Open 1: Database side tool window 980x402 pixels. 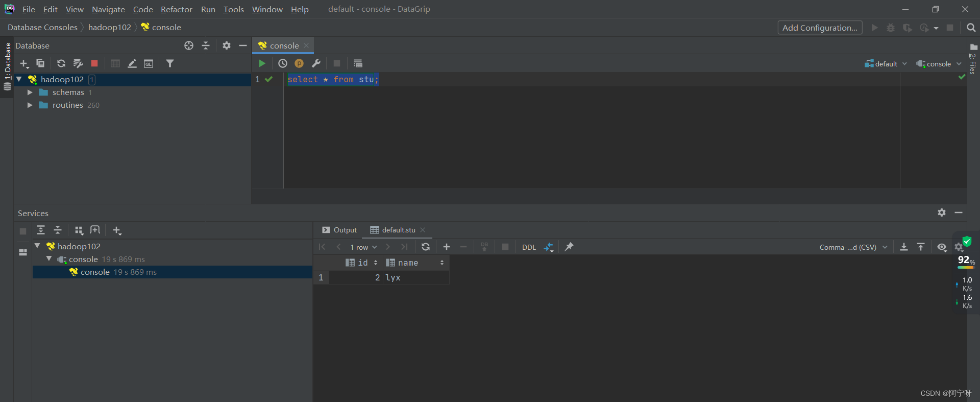click(7, 66)
